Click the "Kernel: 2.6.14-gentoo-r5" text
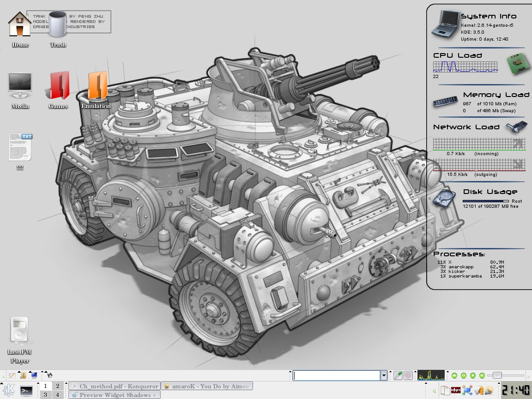The width and height of the screenshot is (532, 399). (x=487, y=25)
